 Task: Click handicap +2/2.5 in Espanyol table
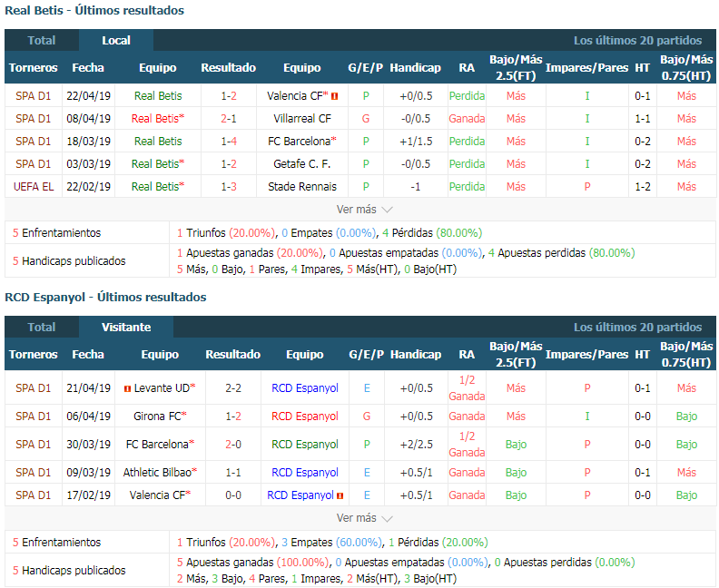(x=416, y=445)
